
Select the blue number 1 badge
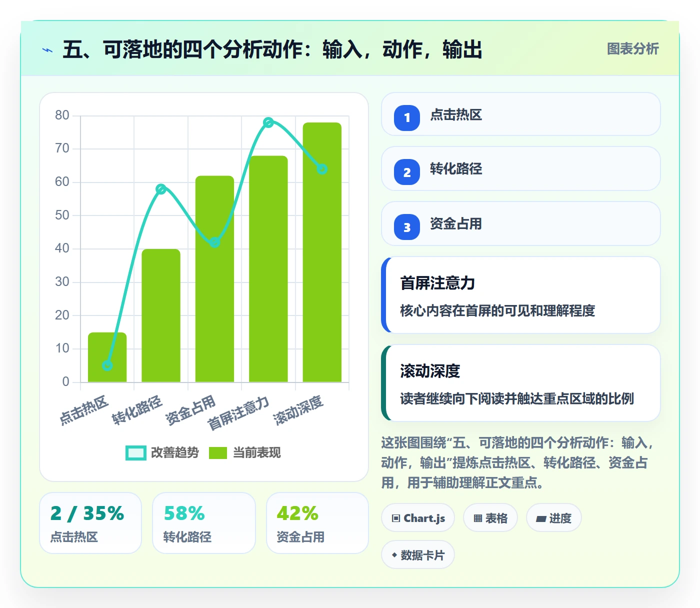(407, 117)
